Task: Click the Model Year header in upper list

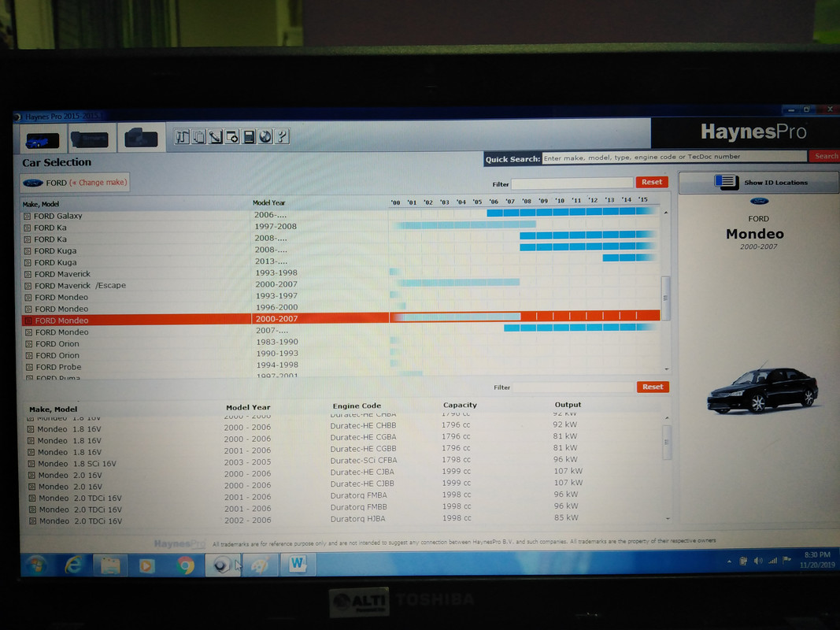Action: tap(269, 203)
